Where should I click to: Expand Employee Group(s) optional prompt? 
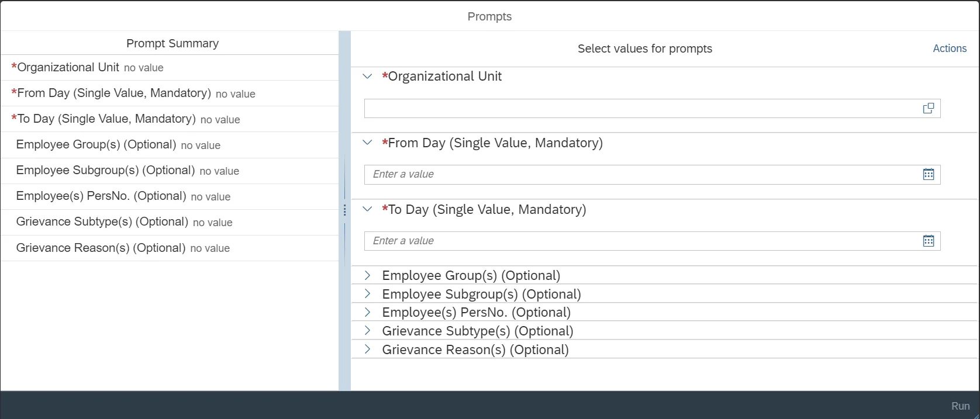[x=367, y=275]
